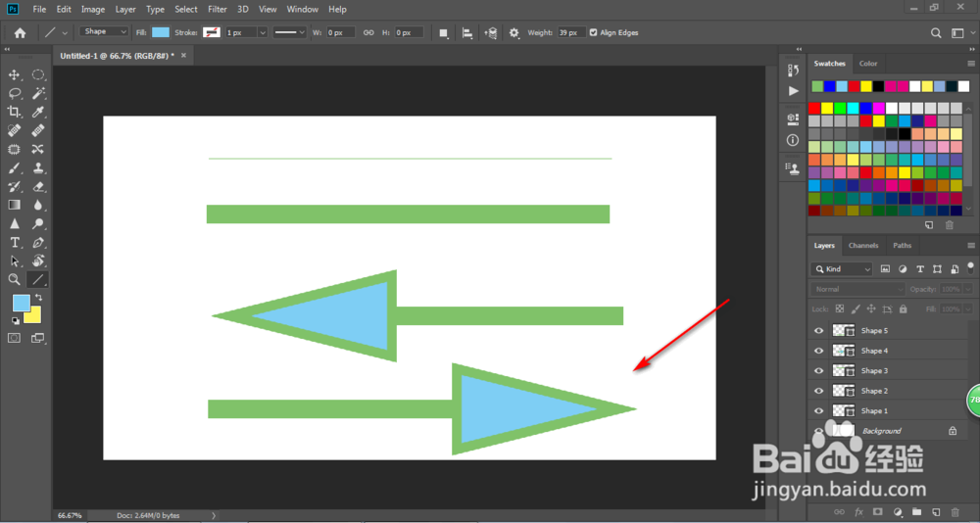Toggle Quick Mask mode
The height and width of the screenshot is (523, 980).
(x=14, y=338)
